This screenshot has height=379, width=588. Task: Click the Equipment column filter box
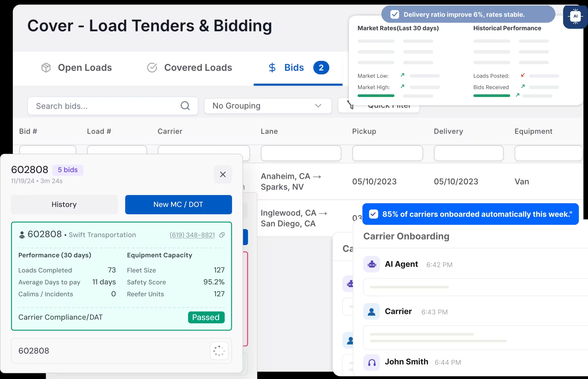pos(548,153)
